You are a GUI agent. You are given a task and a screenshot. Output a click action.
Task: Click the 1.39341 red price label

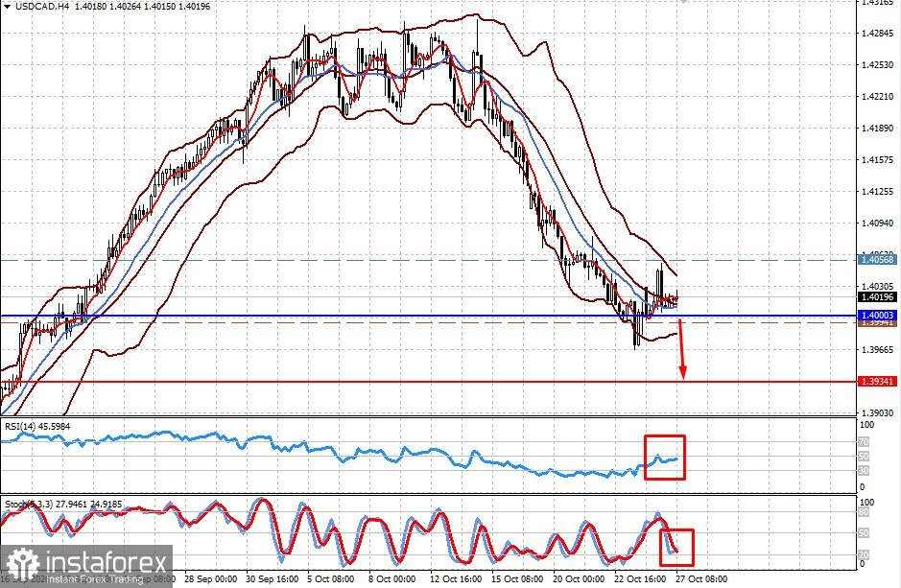[877, 381]
